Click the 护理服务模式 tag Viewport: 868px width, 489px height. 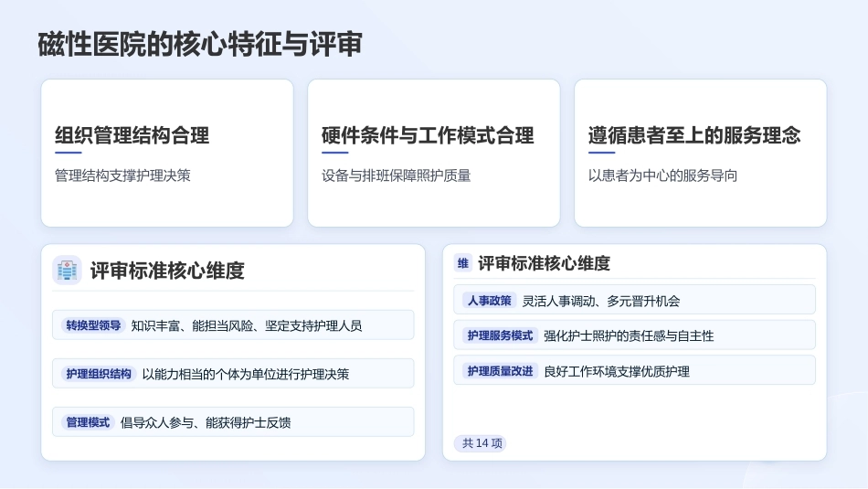(500, 335)
